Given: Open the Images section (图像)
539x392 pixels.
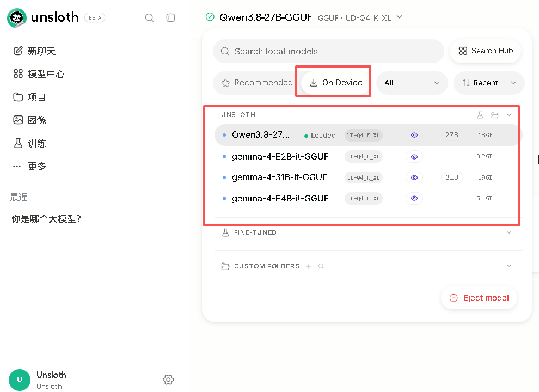Looking at the screenshot, I should point(29,120).
